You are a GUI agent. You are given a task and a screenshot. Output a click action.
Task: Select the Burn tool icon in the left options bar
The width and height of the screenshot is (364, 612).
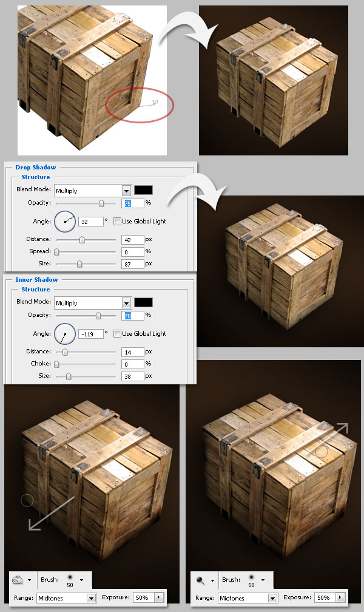[18, 580]
